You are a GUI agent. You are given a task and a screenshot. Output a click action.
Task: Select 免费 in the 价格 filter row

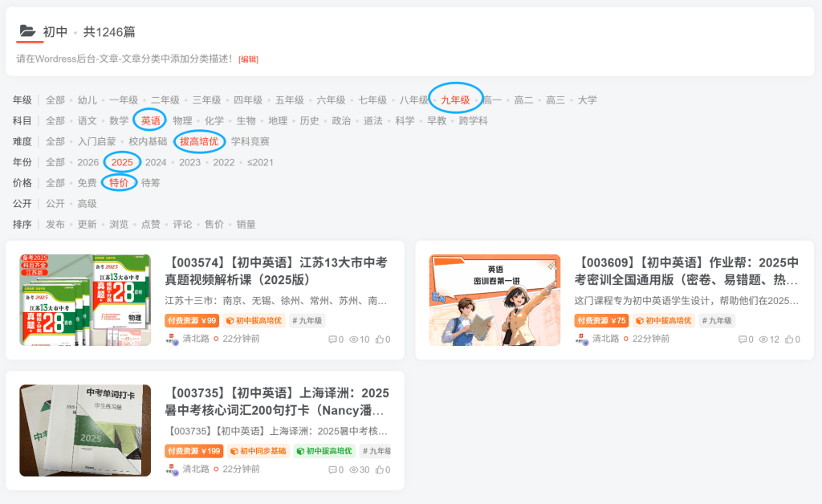click(x=88, y=182)
